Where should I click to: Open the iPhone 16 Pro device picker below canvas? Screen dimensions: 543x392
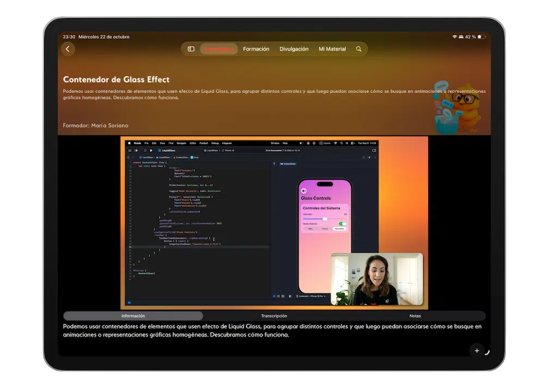click(312, 296)
